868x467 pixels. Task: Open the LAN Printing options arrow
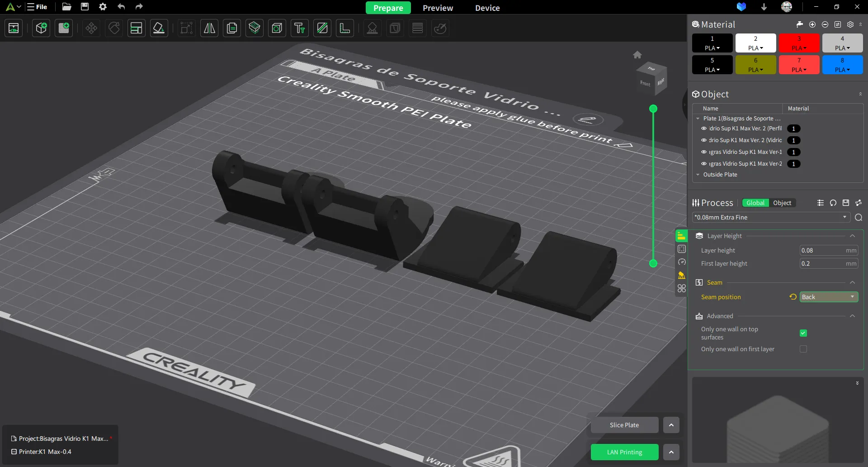click(x=671, y=452)
